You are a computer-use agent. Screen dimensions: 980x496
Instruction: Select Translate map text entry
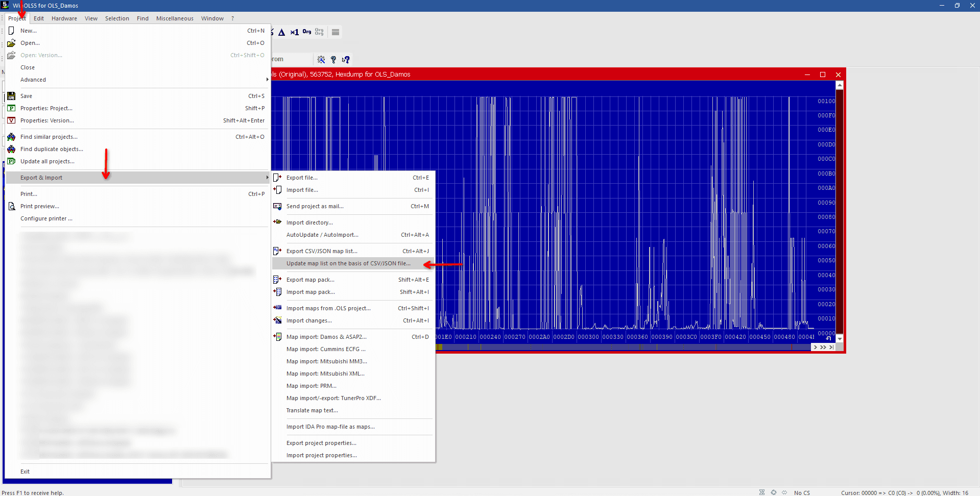tap(353, 410)
